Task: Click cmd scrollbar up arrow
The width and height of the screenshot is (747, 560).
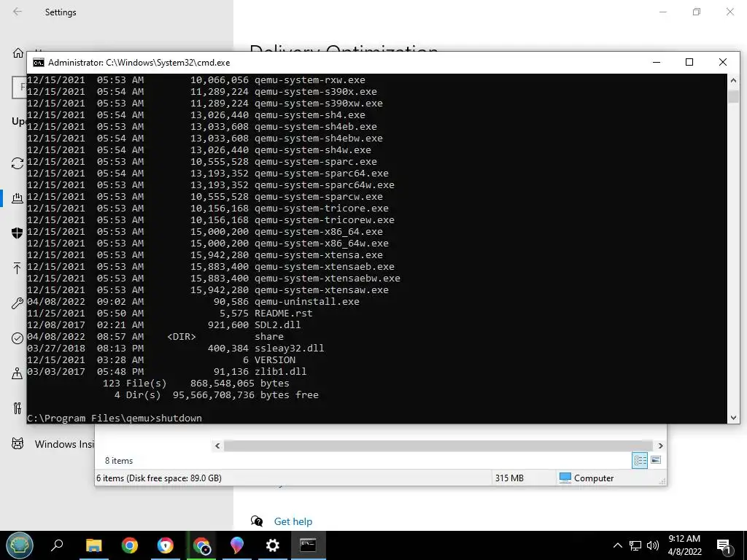Action: pos(733,80)
